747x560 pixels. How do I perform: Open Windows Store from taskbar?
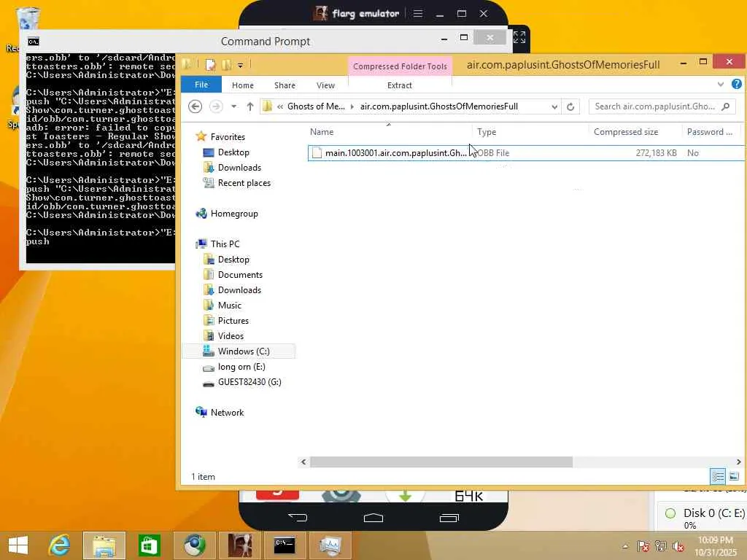click(149, 545)
